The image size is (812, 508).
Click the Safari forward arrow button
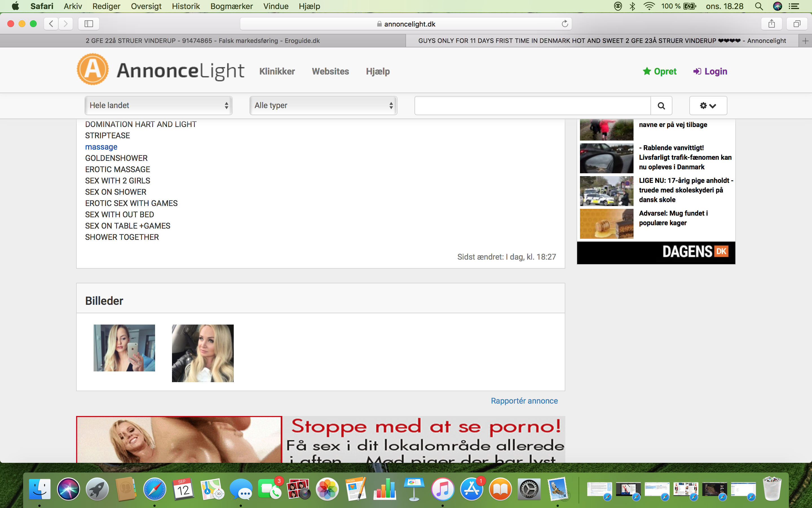[66, 23]
